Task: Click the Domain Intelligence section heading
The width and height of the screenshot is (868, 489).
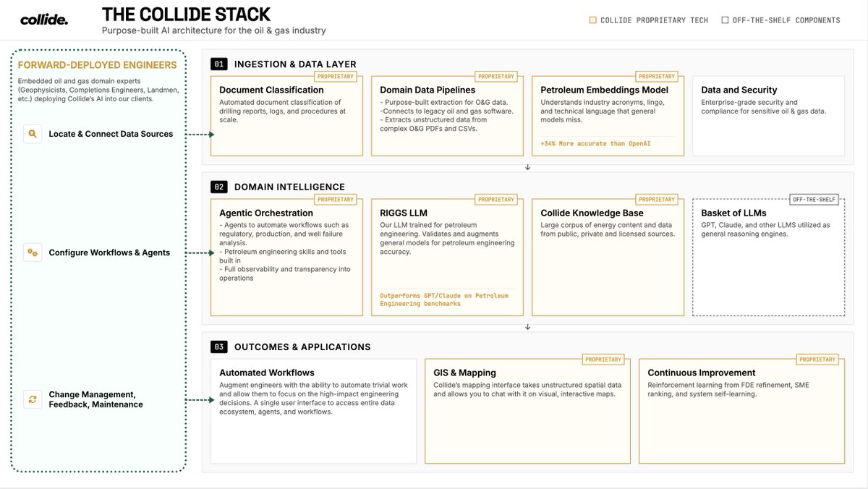Action: pyautogui.click(x=289, y=187)
